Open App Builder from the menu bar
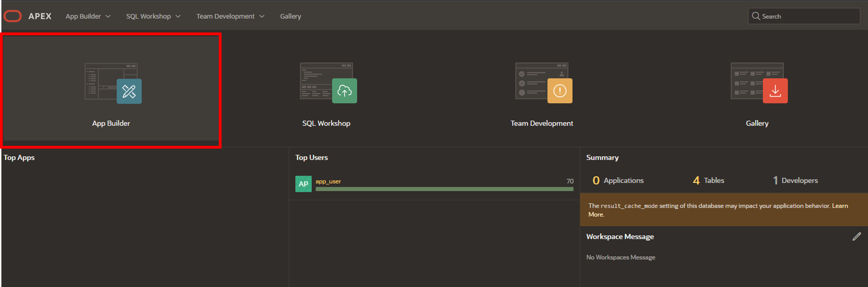This screenshot has width=868, height=287. [x=83, y=16]
